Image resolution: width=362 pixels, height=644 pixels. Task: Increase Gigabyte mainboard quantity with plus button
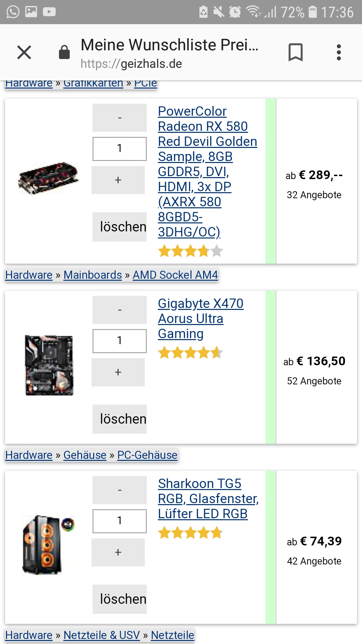pyautogui.click(x=118, y=372)
